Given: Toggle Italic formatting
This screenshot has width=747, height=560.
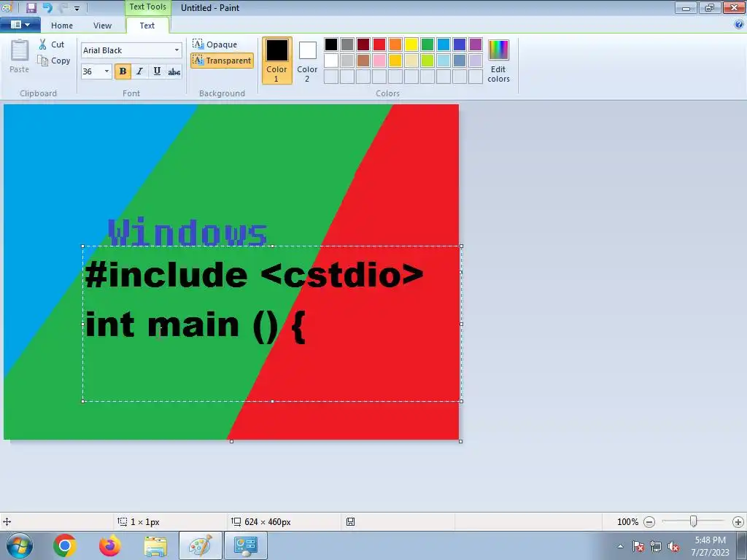Looking at the screenshot, I should 139,71.
